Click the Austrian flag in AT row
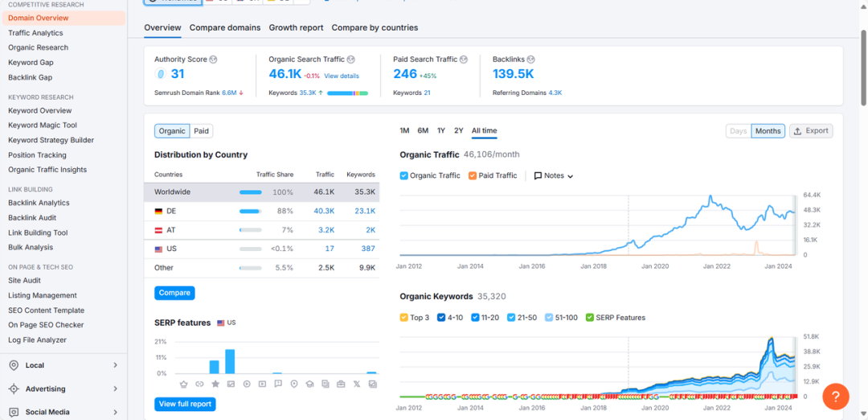This screenshot has width=868, height=420. click(158, 230)
